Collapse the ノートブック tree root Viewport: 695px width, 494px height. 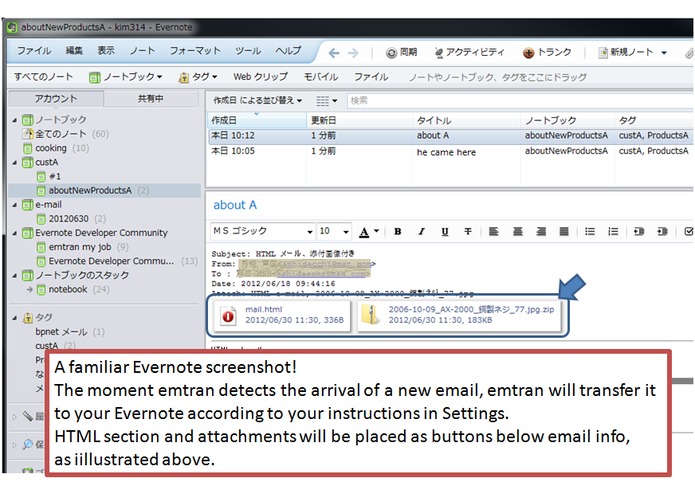click(15, 120)
